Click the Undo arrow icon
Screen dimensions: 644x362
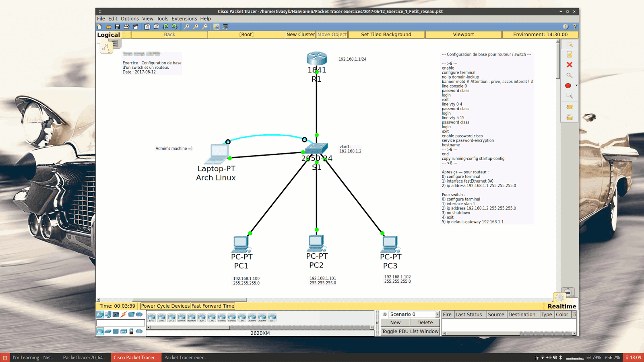pyautogui.click(x=165, y=27)
